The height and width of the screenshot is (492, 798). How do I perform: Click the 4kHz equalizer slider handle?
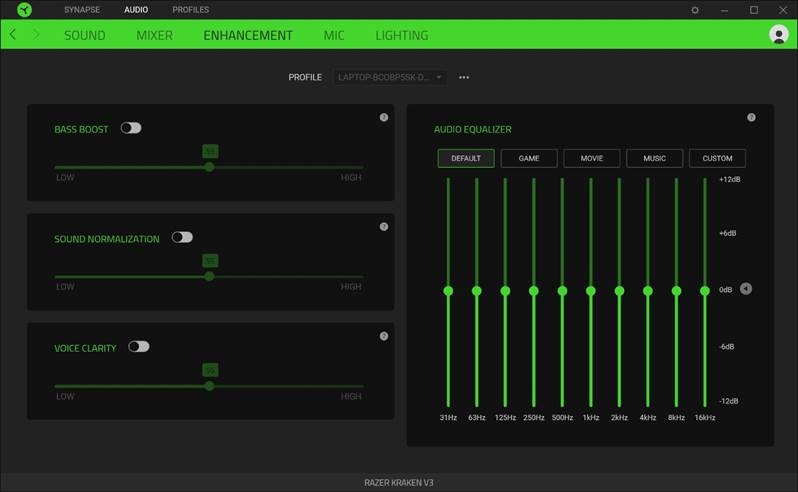click(647, 291)
